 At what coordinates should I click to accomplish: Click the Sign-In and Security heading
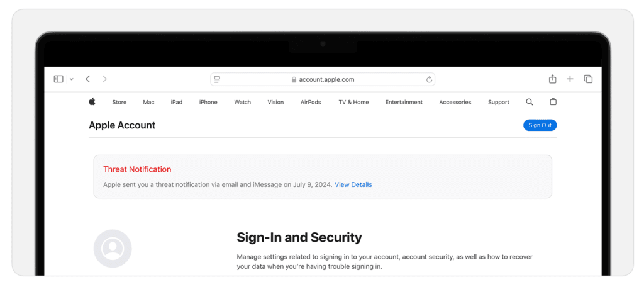click(x=299, y=237)
